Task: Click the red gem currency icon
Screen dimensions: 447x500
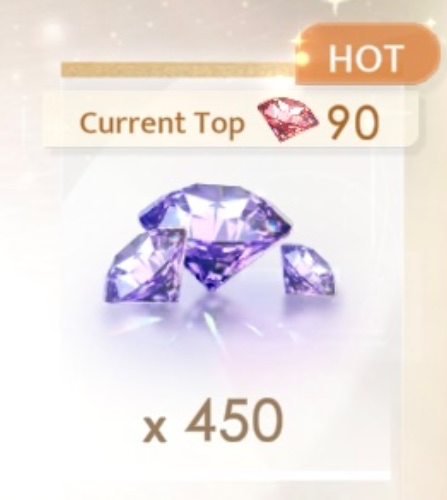Action: point(288,119)
